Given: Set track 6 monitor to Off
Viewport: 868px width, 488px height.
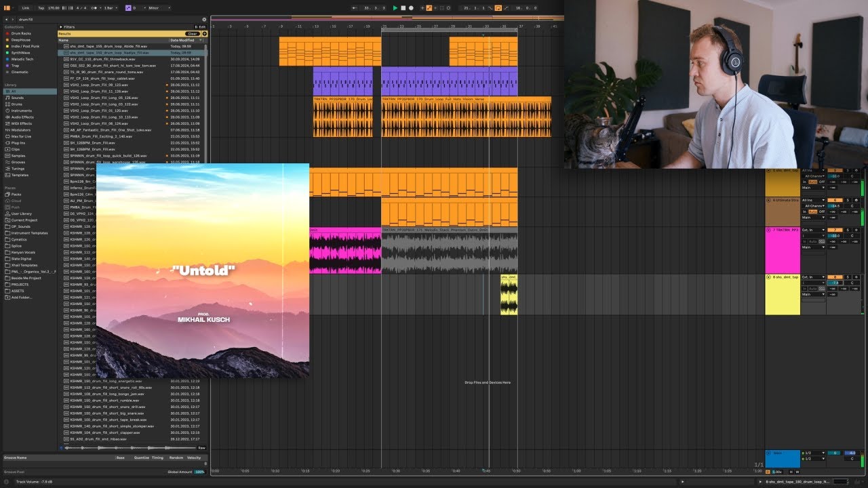Looking at the screenshot, I should pyautogui.click(x=822, y=211).
